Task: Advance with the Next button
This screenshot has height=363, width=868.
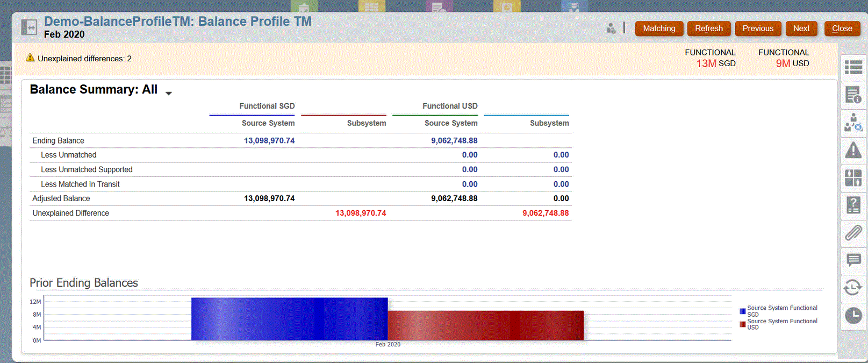Action: click(x=801, y=29)
